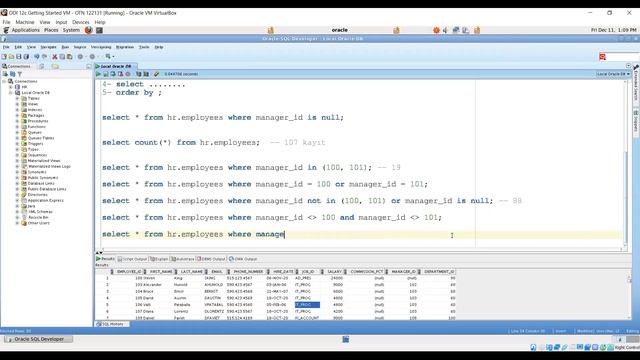The image size is (640, 360).
Task: Open the terminal launcher in GNOME panel
Action: (x=99, y=30)
